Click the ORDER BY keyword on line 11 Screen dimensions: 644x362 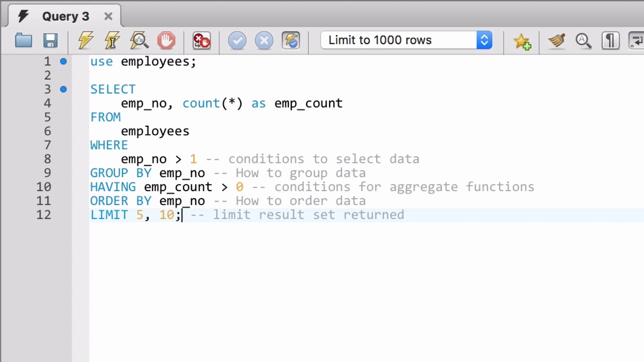click(x=120, y=201)
